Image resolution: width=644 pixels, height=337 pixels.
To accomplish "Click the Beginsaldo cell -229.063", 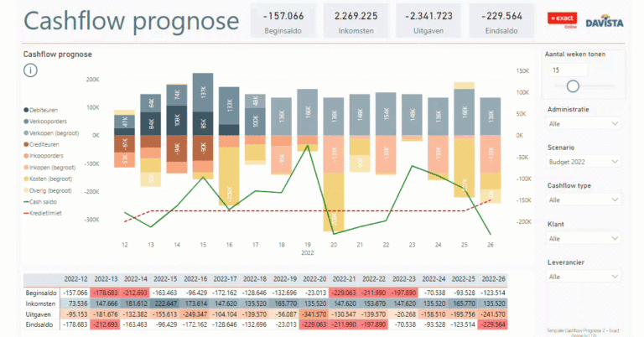I will coord(344,293).
